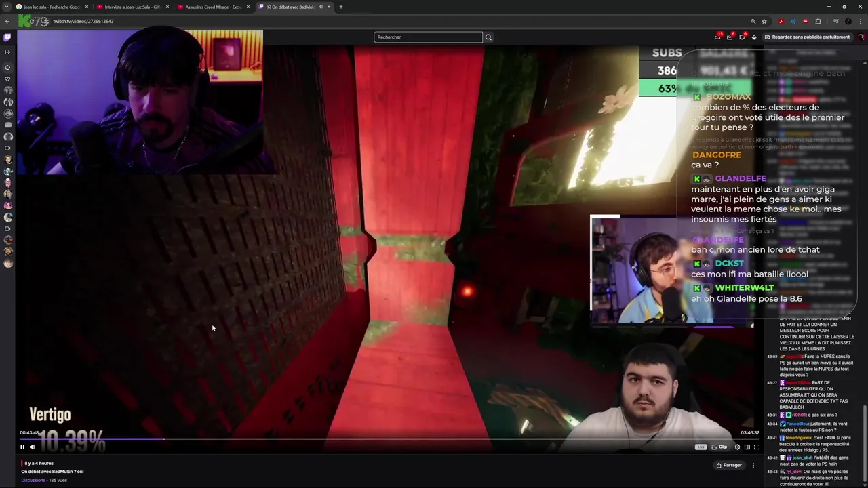This screenshot has width=868, height=488.
Task: Switch to jean luc sala Google tab
Action: [52, 7]
